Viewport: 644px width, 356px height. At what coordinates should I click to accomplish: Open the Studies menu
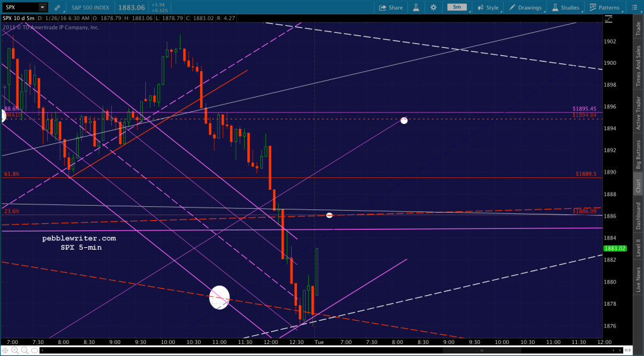(x=565, y=8)
